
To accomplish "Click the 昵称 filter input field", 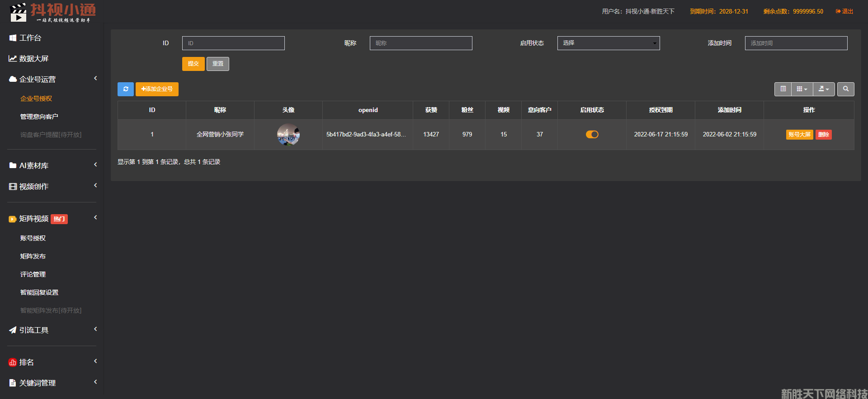I will (420, 43).
